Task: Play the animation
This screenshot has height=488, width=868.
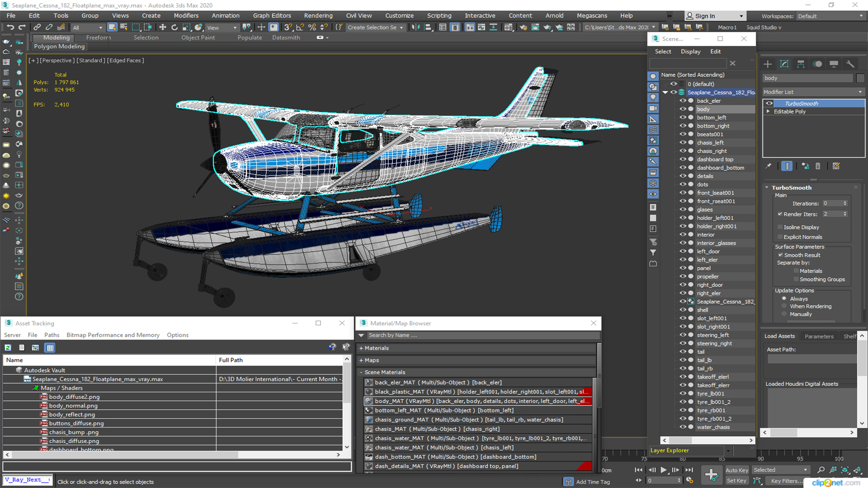Action: (x=663, y=470)
